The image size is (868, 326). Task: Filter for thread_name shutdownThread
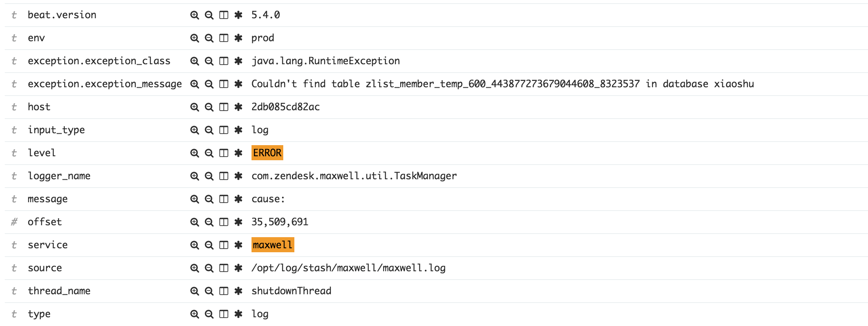194,291
